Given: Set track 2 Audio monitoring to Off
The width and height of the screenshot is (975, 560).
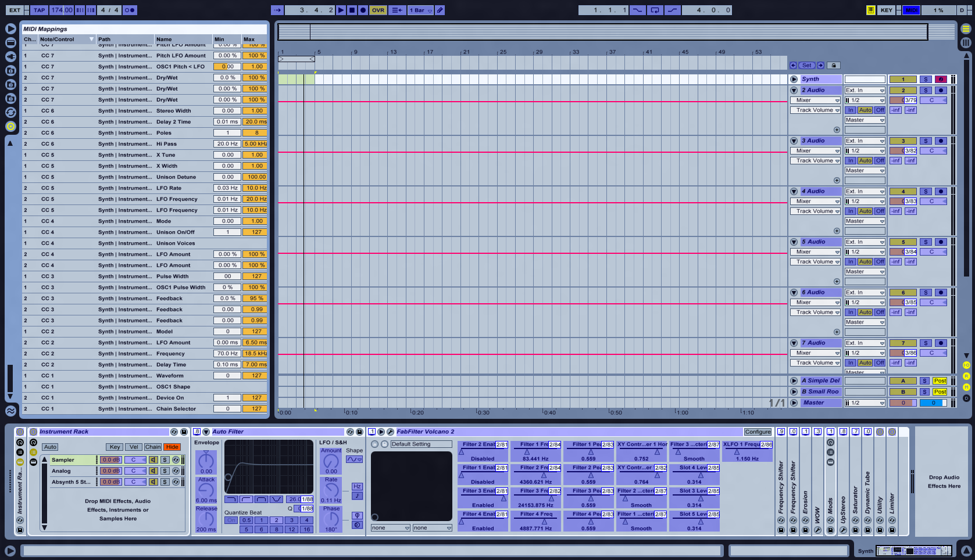Looking at the screenshot, I should 879,110.
